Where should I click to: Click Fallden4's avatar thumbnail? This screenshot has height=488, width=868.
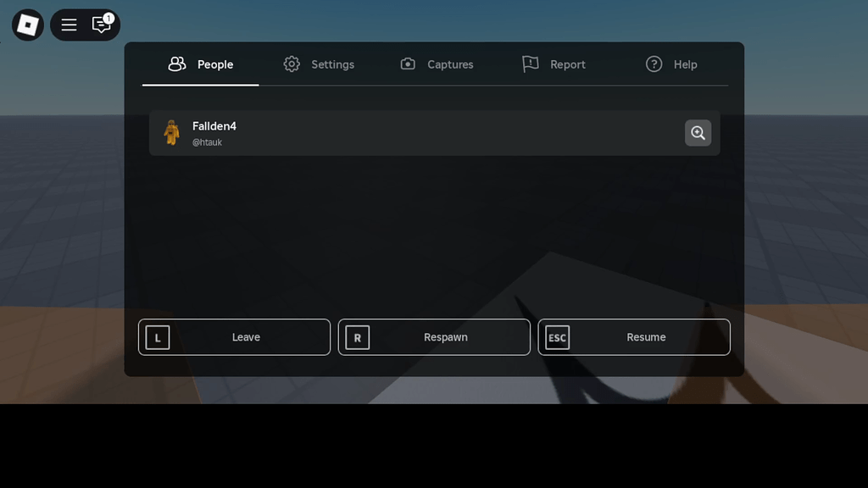173,133
